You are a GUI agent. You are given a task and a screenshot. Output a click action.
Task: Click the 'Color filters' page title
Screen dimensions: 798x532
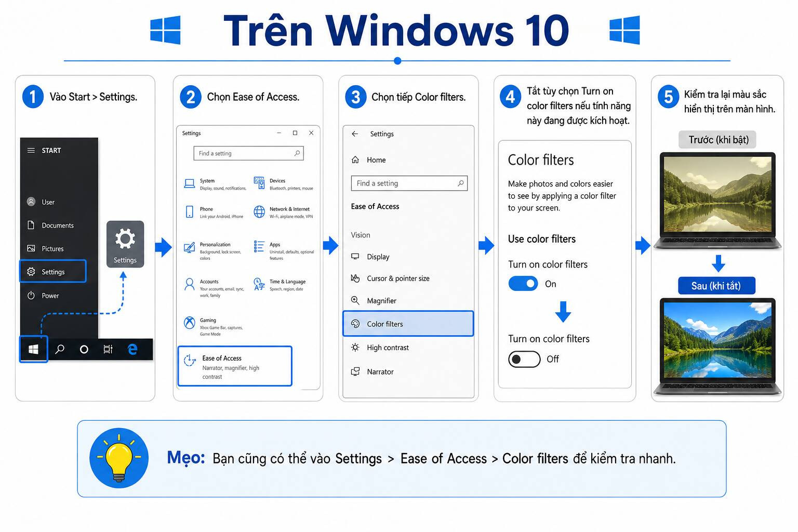tap(541, 160)
